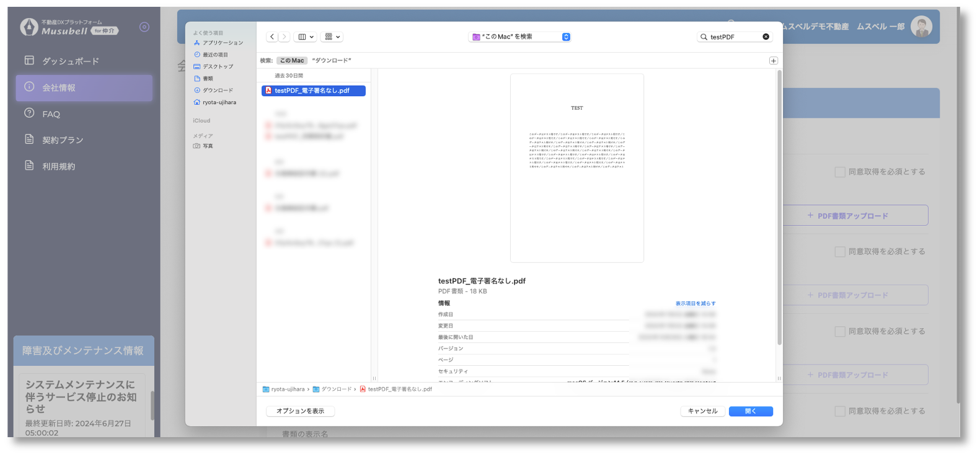Expand the grouping options dropdown

[332, 37]
